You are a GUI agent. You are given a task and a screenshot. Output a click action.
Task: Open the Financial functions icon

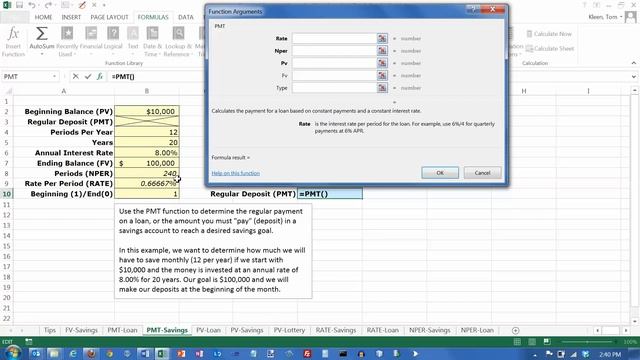click(91, 33)
